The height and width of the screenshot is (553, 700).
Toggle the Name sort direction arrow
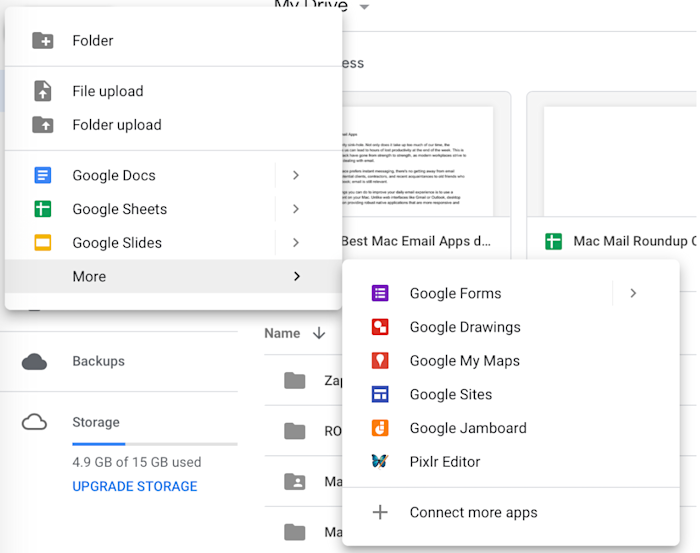tap(319, 333)
